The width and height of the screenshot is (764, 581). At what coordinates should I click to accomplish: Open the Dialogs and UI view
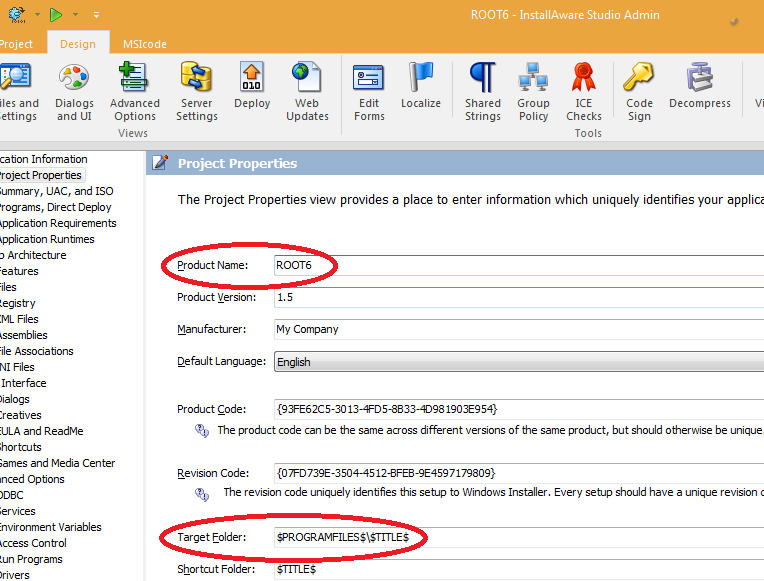point(74,92)
